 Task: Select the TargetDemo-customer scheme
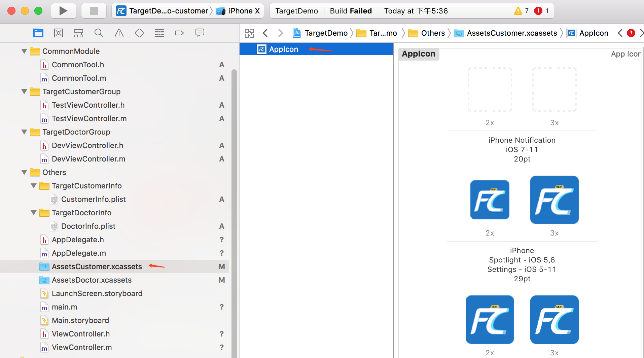(x=162, y=11)
